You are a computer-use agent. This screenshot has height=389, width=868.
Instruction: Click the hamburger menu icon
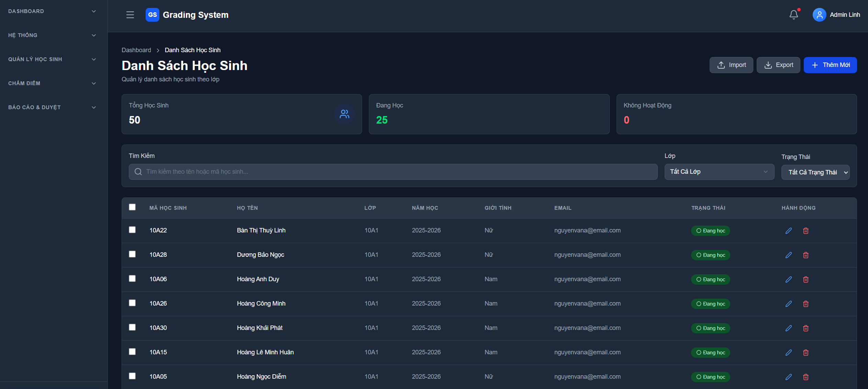point(130,15)
